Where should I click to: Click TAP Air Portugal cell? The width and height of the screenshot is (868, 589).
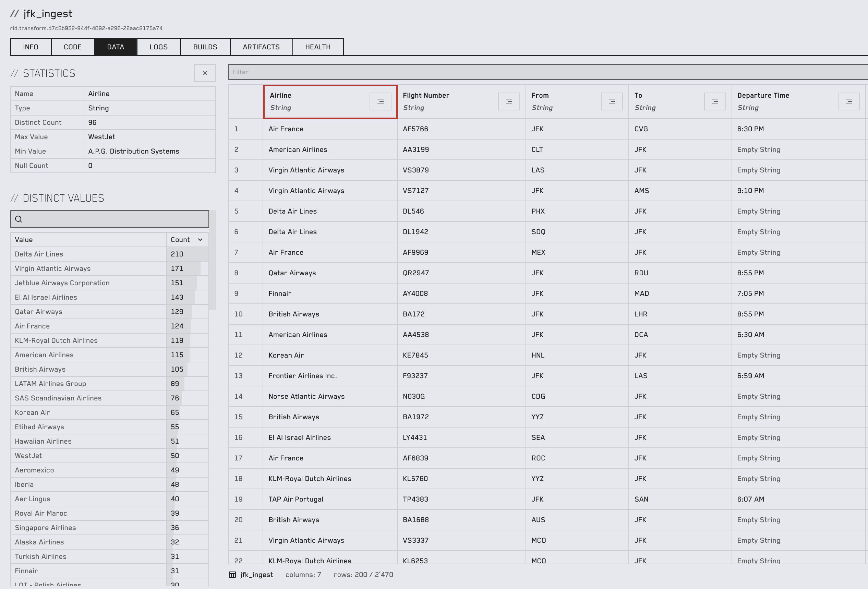coord(330,500)
